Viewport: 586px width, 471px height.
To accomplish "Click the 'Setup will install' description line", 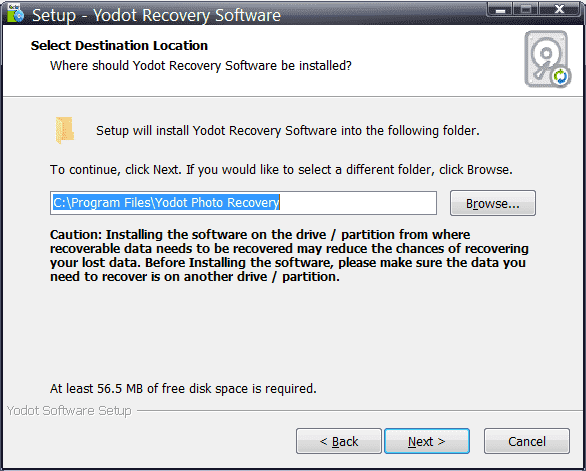I will click(288, 131).
